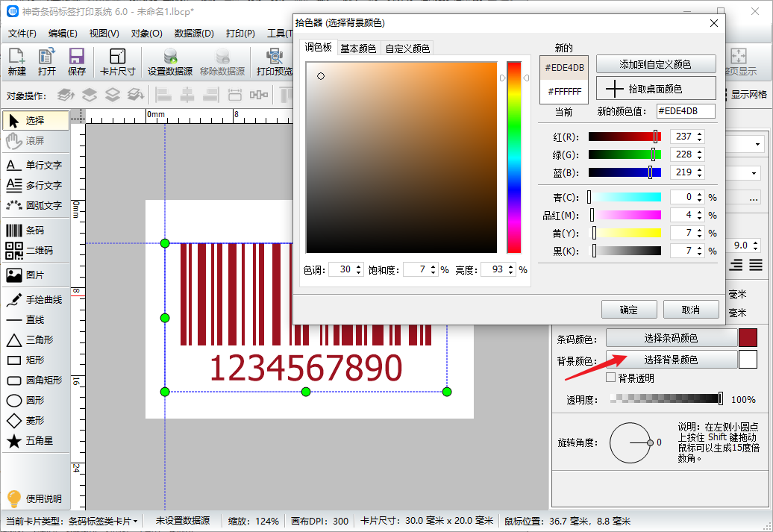Click the 透明度 transparency slider

pos(666,399)
